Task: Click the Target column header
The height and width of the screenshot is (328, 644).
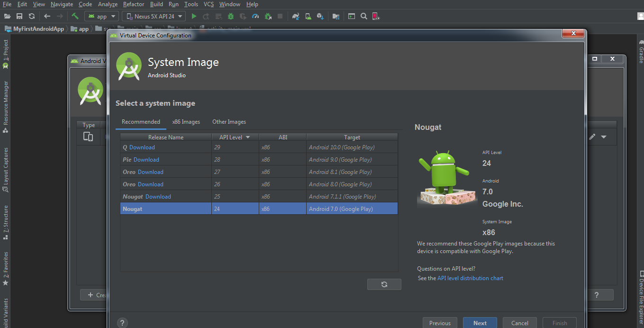Action: click(352, 137)
